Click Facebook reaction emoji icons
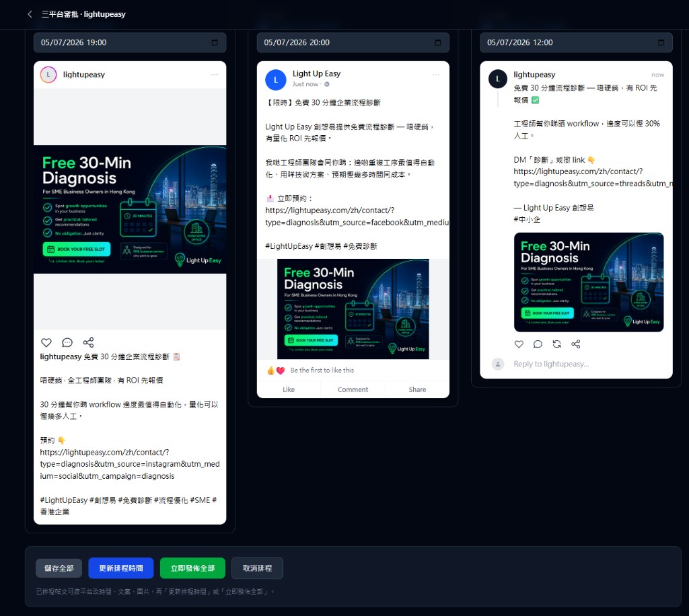The image size is (689, 616). click(275, 371)
